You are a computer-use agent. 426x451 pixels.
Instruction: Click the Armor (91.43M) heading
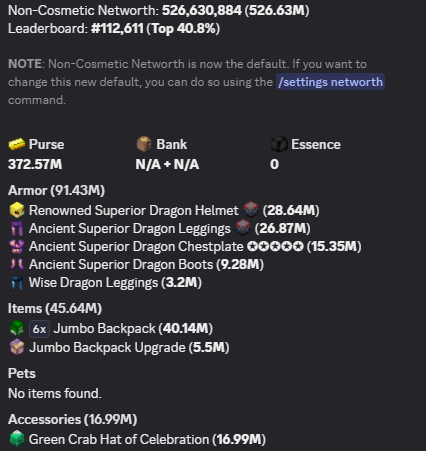point(56,190)
